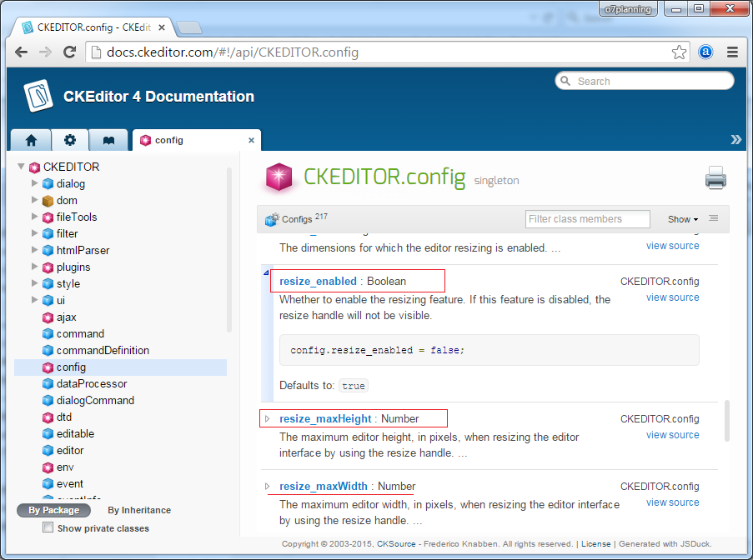Viewport: 753px width, 560px height.
Task: Expand the resize_maxWidth member
Action: (x=268, y=486)
